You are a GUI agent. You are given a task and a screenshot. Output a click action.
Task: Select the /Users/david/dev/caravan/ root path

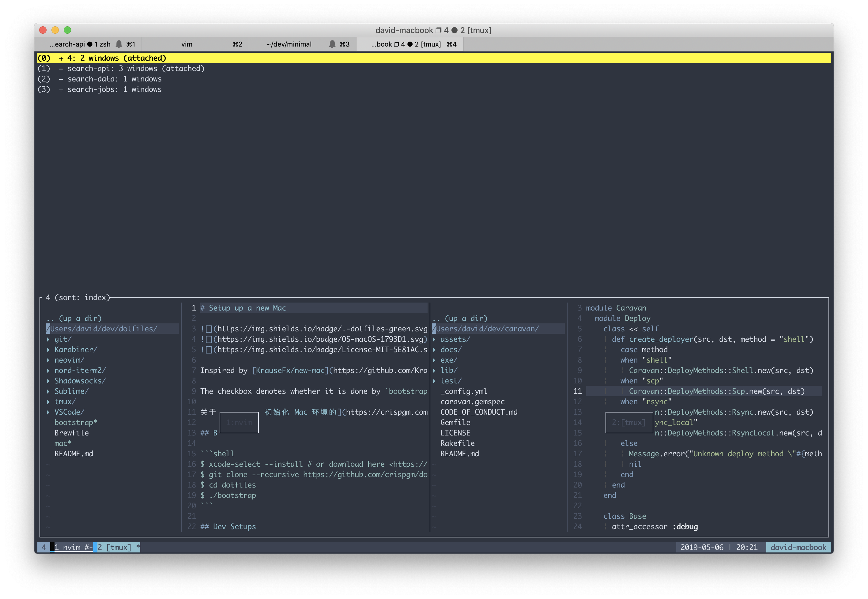click(485, 329)
